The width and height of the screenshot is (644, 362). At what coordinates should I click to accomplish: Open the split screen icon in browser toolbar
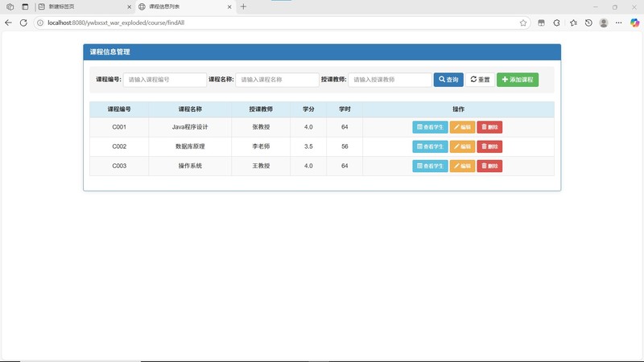pyautogui.click(x=541, y=23)
